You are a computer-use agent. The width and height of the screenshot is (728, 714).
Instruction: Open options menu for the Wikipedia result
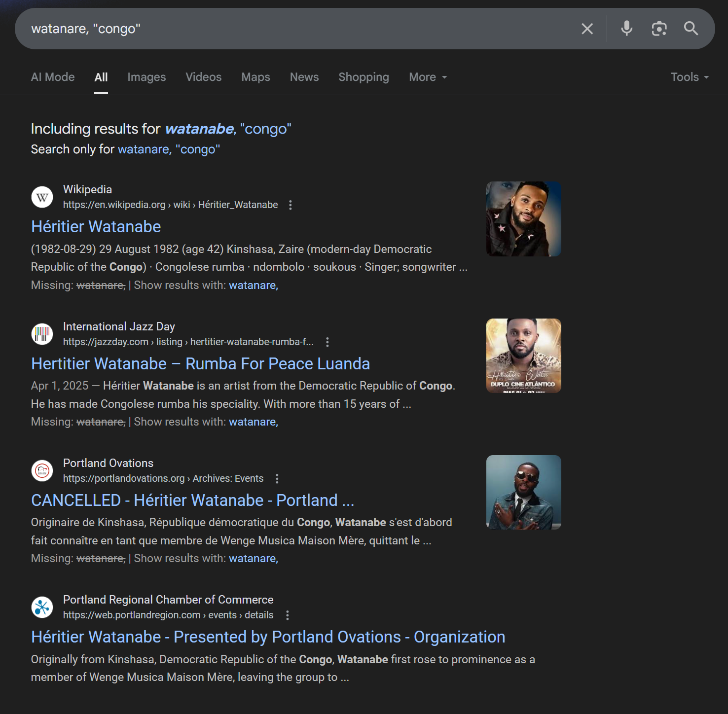click(291, 205)
